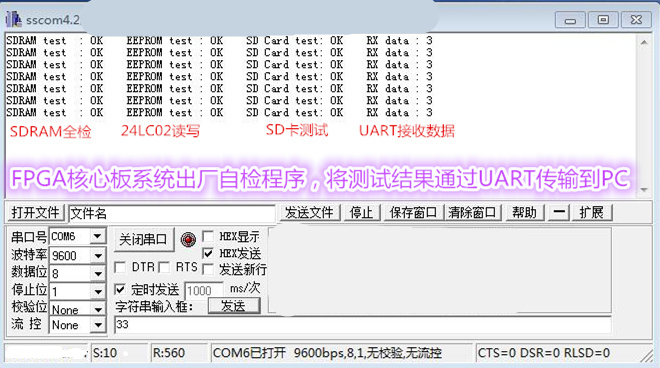Tick the RTS checkbox
The width and height of the screenshot is (660, 368).
pos(164,267)
